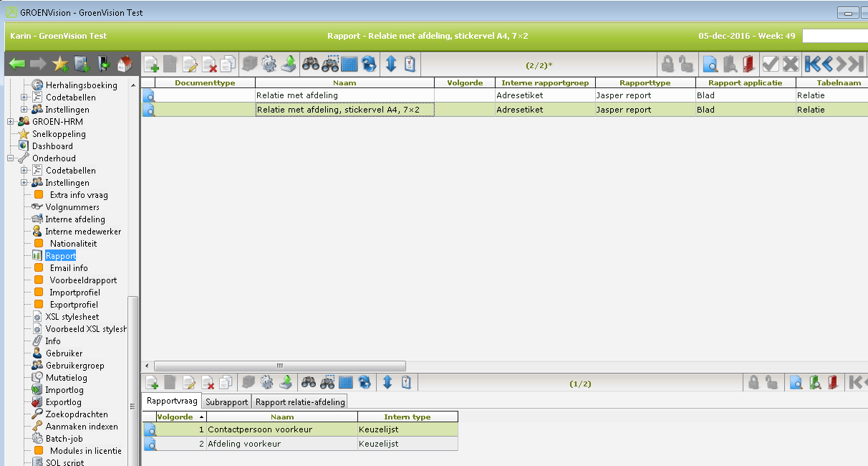Open detail icon for Afdeling voorkeur row
The height and width of the screenshot is (466, 868).
tap(150, 444)
